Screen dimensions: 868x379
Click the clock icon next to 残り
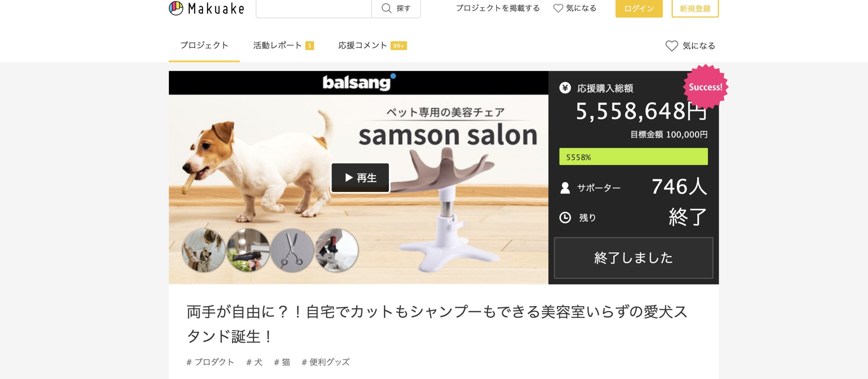tap(565, 217)
